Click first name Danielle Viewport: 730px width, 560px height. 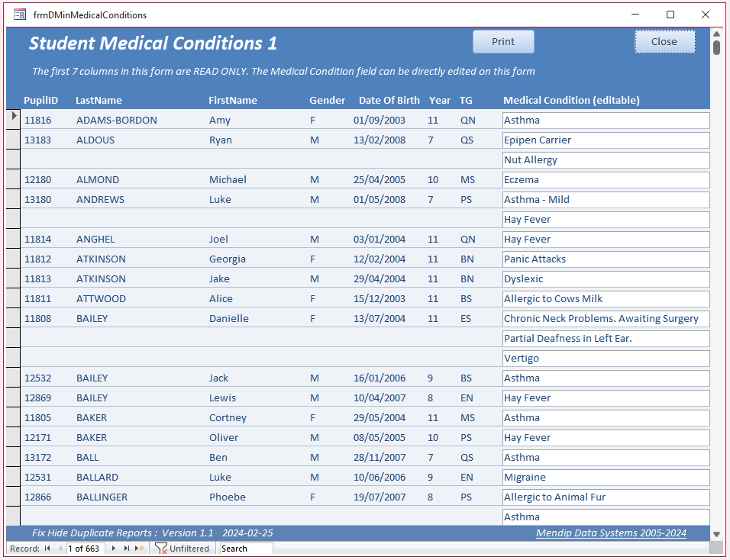pos(229,319)
